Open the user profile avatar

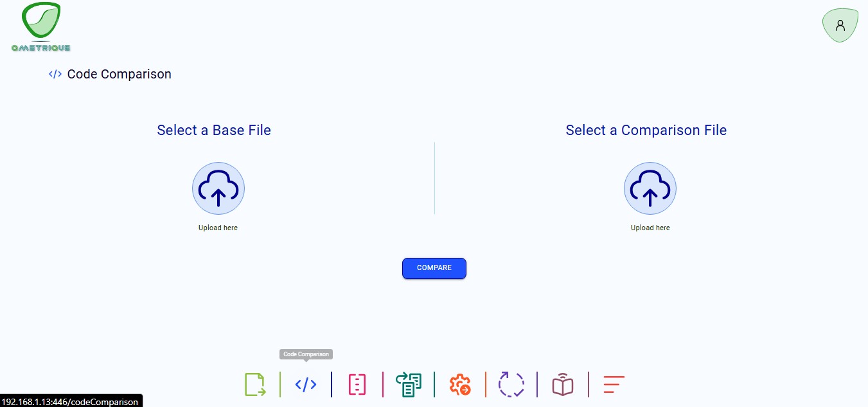[x=840, y=26]
